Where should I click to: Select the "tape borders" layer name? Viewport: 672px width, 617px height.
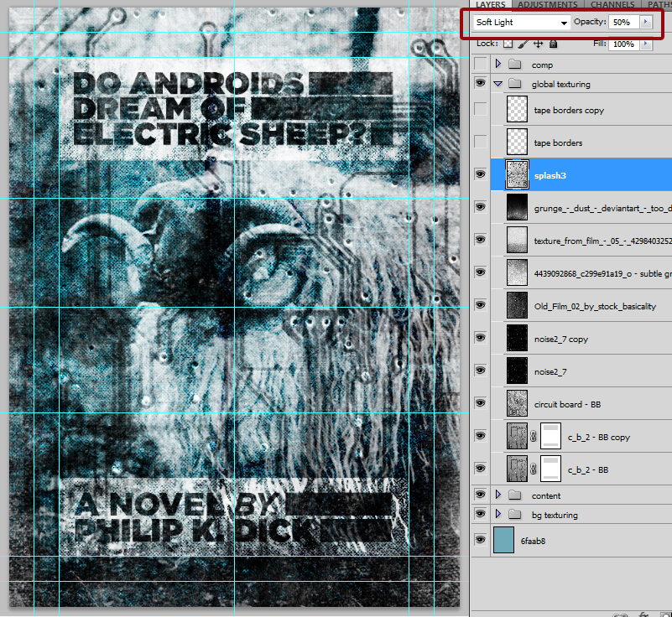(558, 143)
